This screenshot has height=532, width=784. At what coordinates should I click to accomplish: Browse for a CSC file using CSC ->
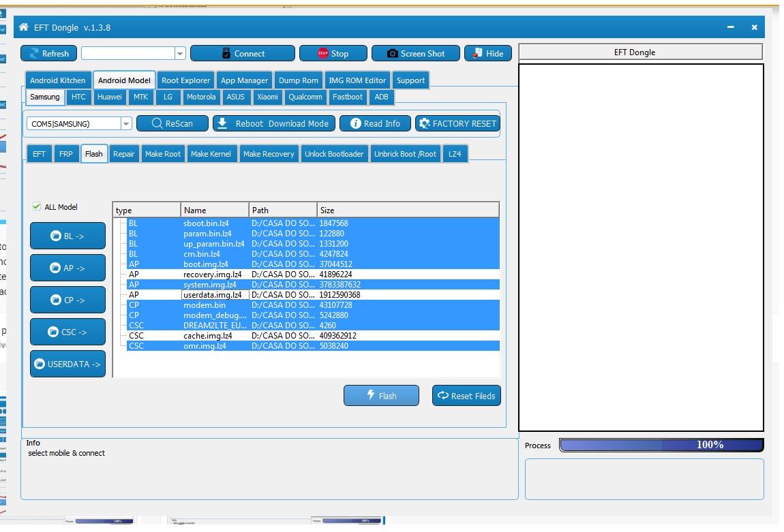pos(67,332)
